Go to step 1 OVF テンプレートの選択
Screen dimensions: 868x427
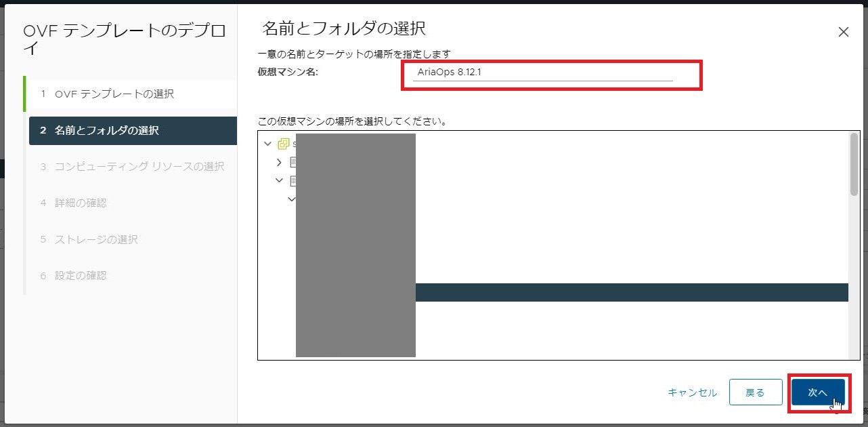(x=131, y=94)
